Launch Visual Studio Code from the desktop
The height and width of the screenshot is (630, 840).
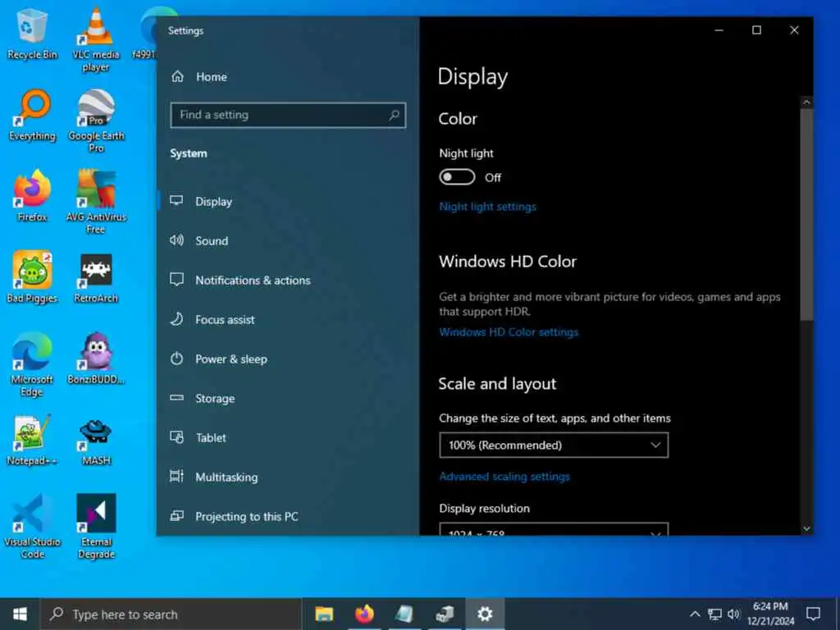(32, 527)
